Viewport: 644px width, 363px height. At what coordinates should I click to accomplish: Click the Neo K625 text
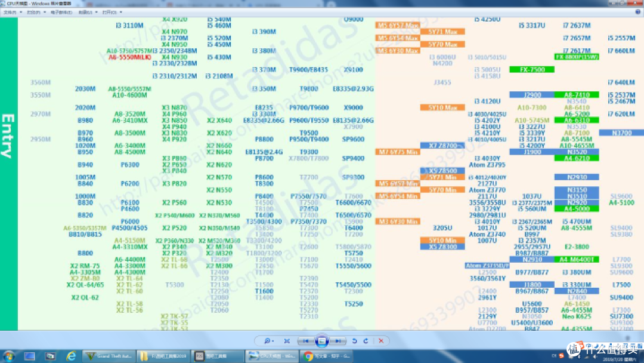[577, 316]
